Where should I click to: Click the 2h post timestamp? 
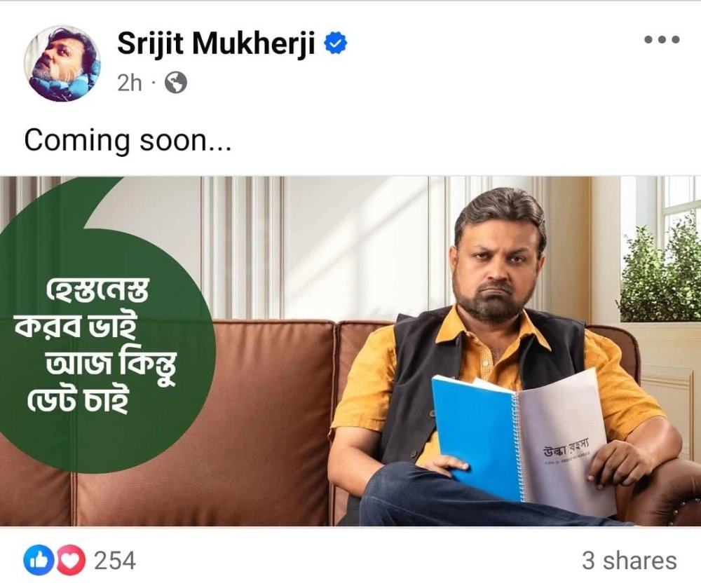pyautogui.click(x=129, y=83)
